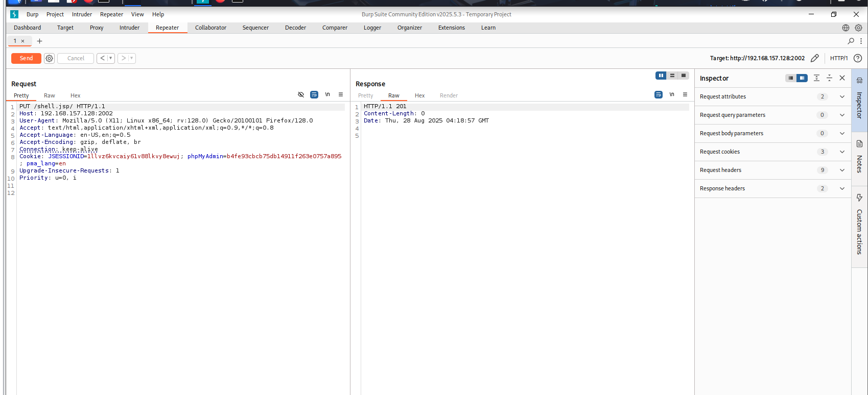
Task: Add a new Repeater tab
Action: pyautogui.click(x=39, y=41)
